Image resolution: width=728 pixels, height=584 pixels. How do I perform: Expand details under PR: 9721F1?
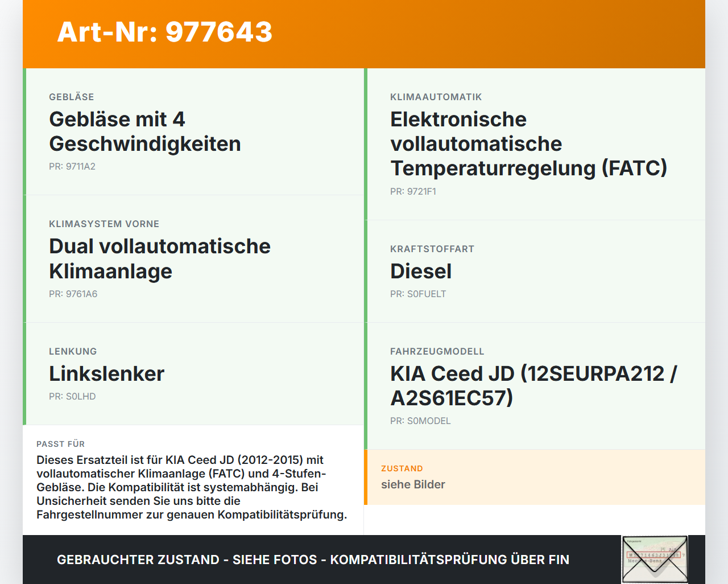coord(413,191)
